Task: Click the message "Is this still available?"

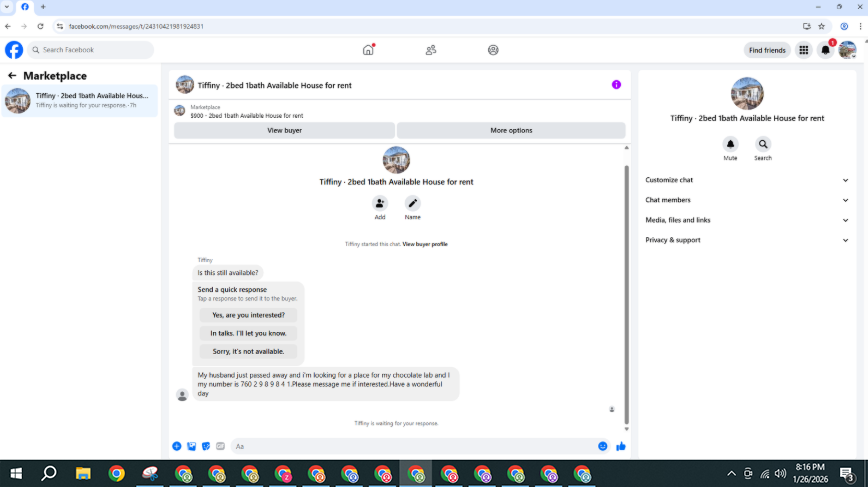Action: pos(228,273)
